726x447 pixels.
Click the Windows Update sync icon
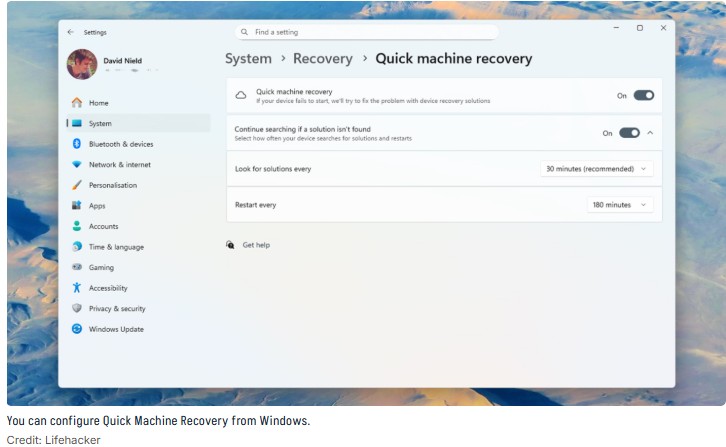coord(77,329)
